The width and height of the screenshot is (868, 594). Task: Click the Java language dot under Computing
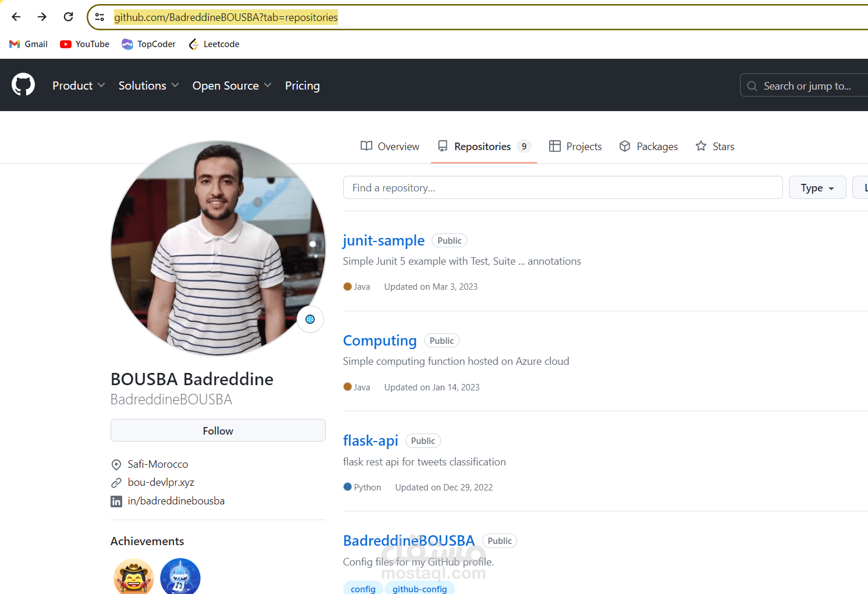coord(347,386)
